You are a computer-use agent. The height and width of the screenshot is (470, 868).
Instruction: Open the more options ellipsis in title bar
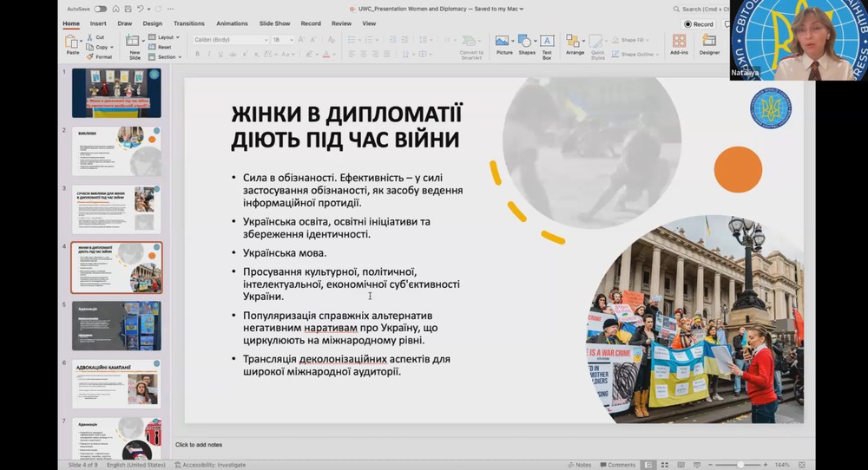click(x=170, y=9)
